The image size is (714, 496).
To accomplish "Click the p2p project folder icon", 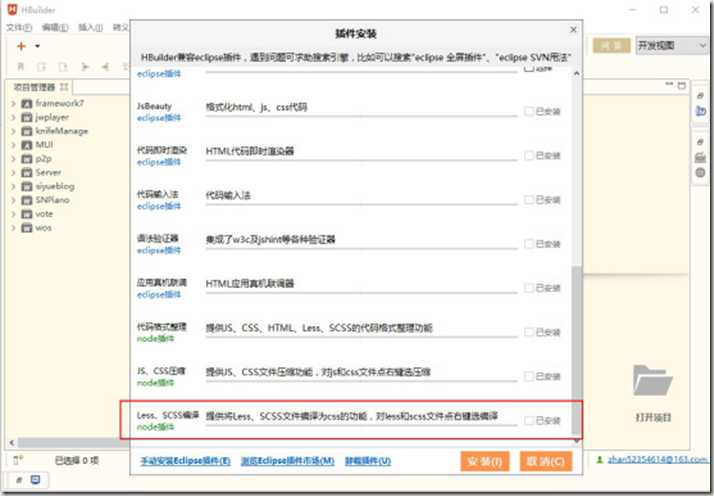I will (27, 159).
